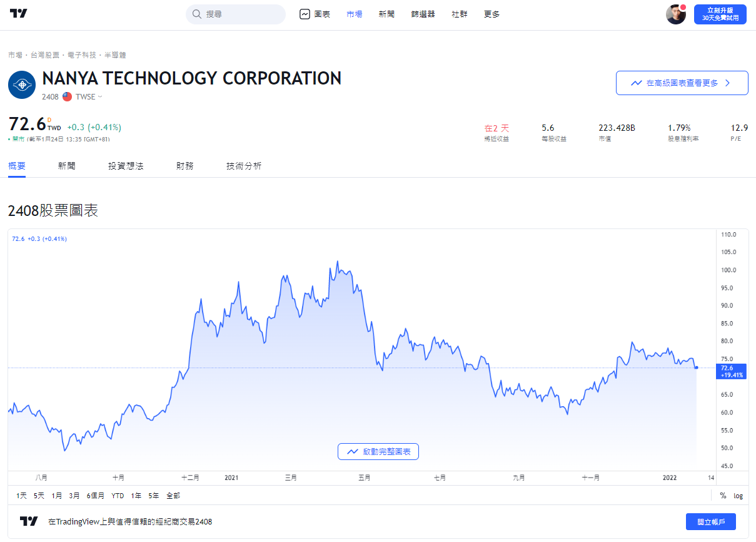
Task: Open the 圖表 chart menu
Action: (x=315, y=14)
